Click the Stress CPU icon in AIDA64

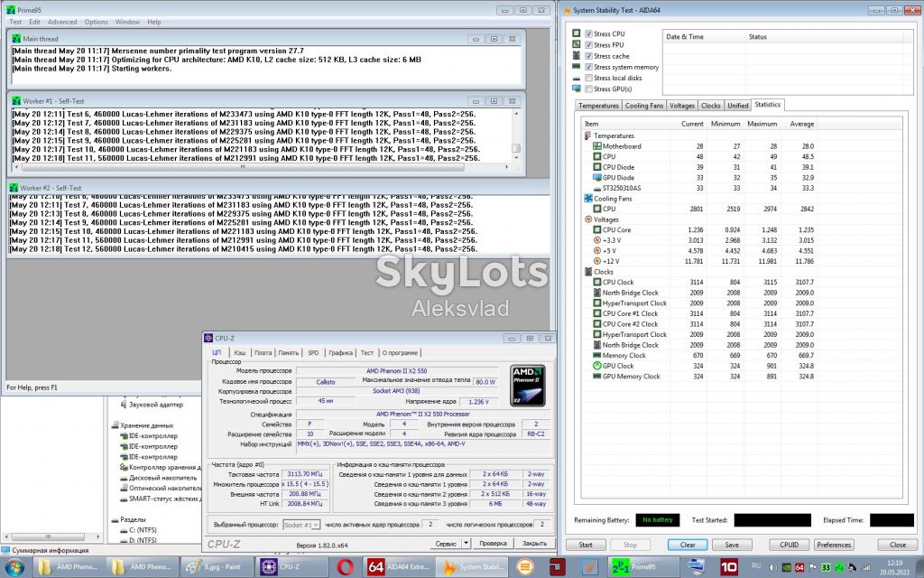pyautogui.click(x=577, y=33)
